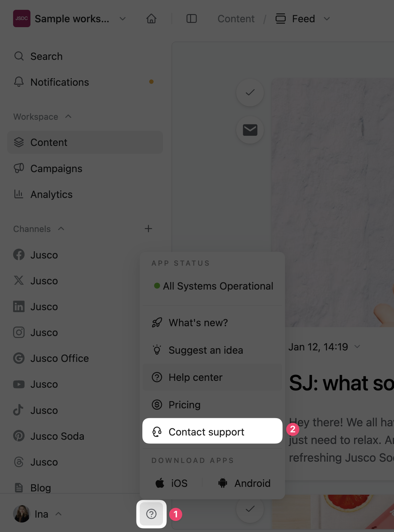Download the Android app

click(244, 483)
